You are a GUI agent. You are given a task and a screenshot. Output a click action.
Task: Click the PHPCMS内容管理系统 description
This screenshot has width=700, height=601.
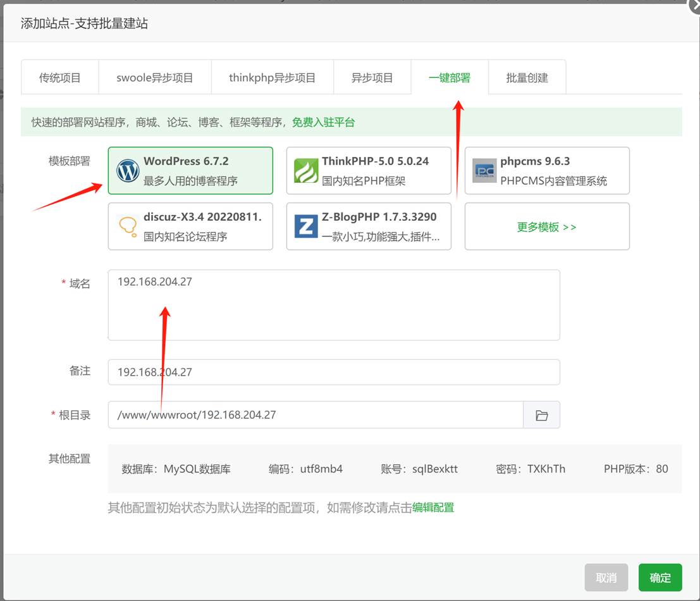(x=553, y=181)
